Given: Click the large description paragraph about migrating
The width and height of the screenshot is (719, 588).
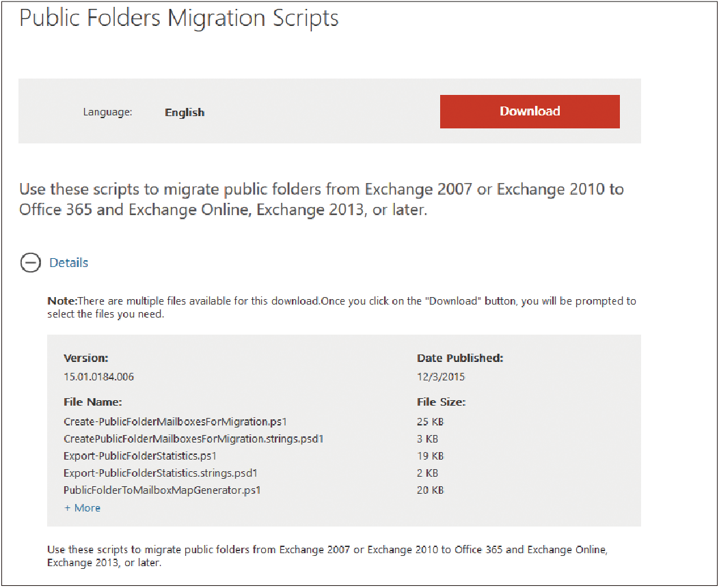Looking at the screenshot, I should 321,199.
